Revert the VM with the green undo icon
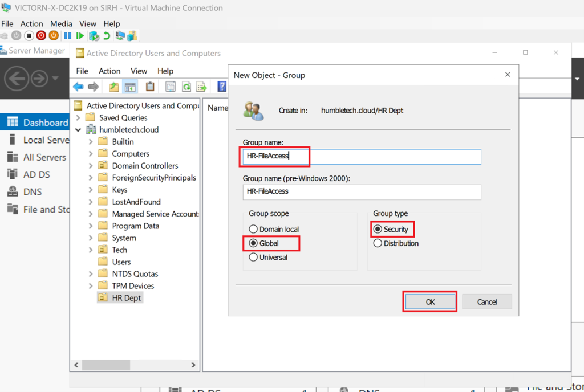 click(106, 36)
